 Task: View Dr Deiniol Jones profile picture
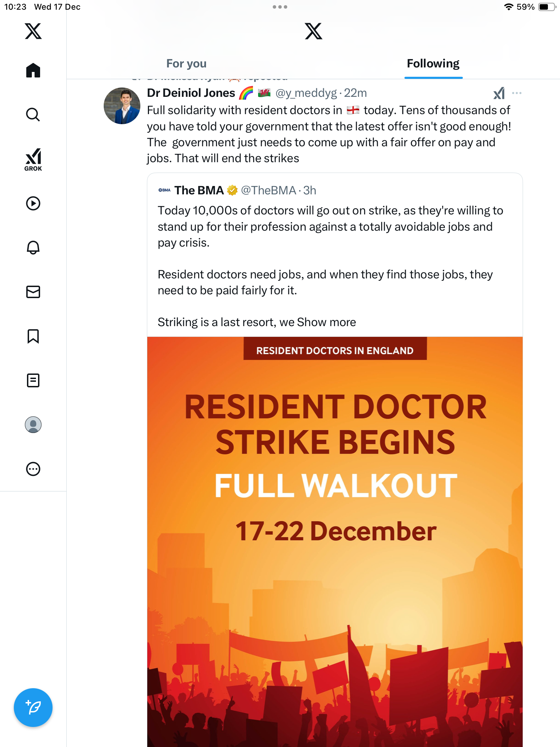[122, 106]
